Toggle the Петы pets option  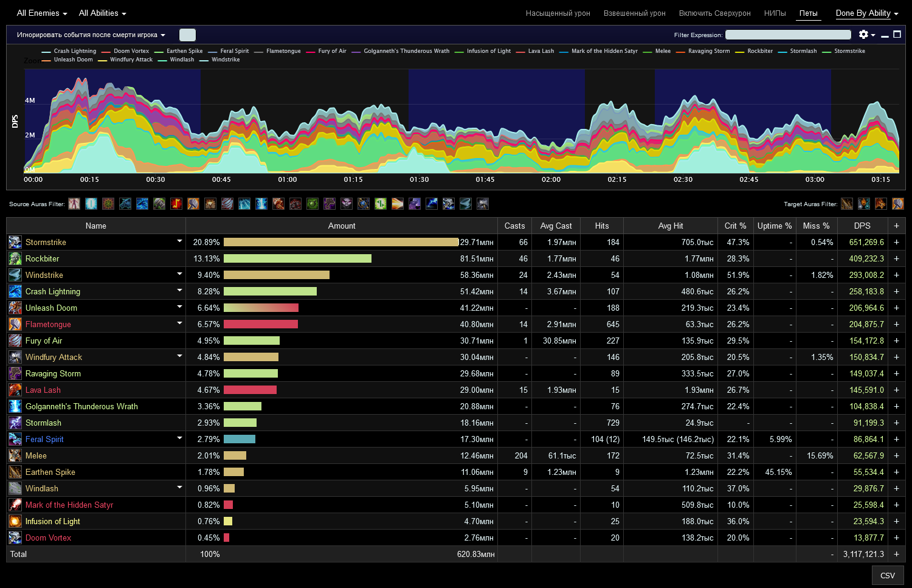click(x=808, y=13)
